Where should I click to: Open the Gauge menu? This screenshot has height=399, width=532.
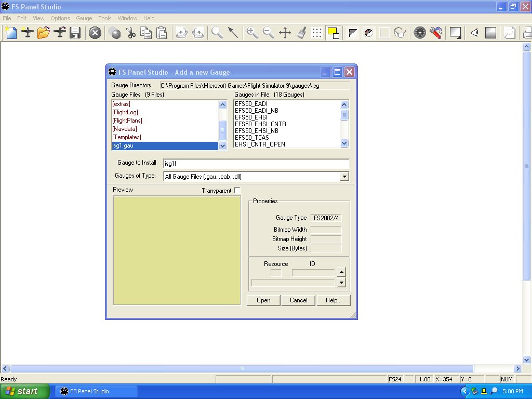84,18
